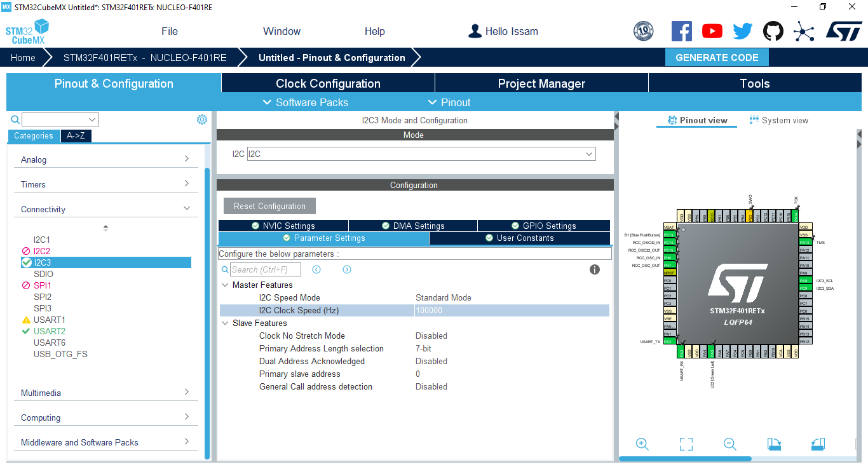The width and height of the screenshot is (868, 469).
Task: Open the Facebook icon link
Action: (x=682, y=31)
